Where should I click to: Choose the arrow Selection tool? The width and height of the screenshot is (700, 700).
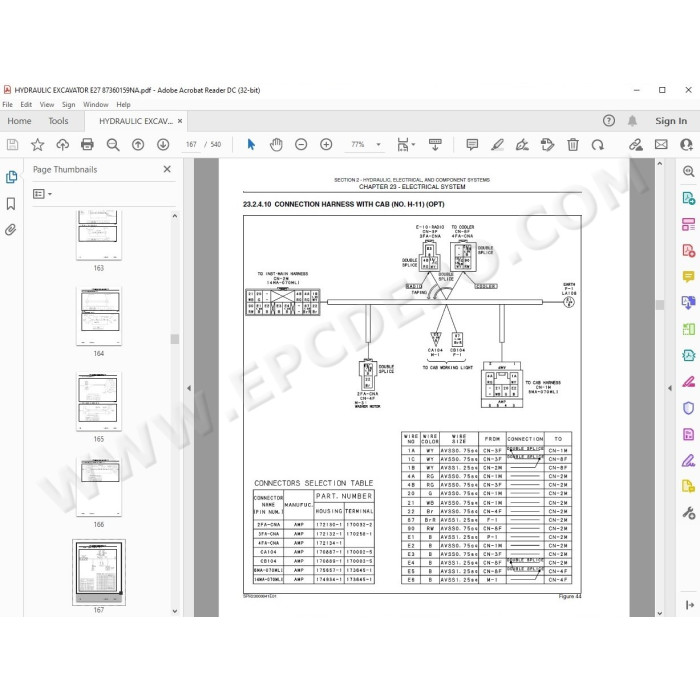[251, 144]
